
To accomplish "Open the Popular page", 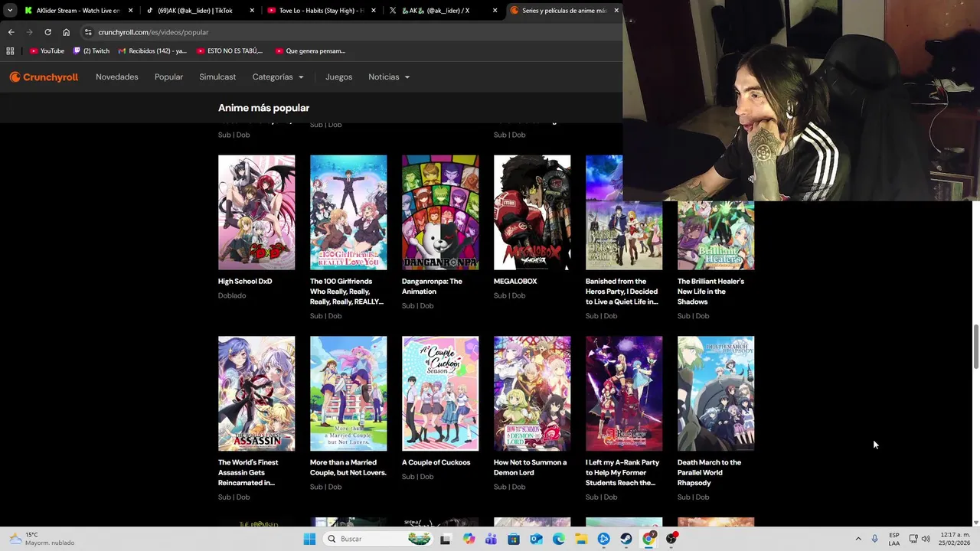I will (168, 77).
